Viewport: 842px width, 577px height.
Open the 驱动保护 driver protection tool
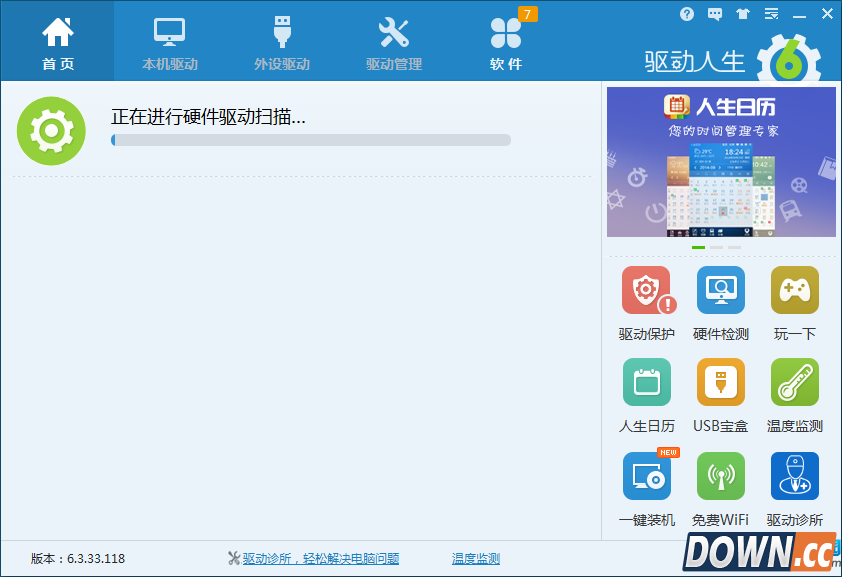click(x=646, y=291)
